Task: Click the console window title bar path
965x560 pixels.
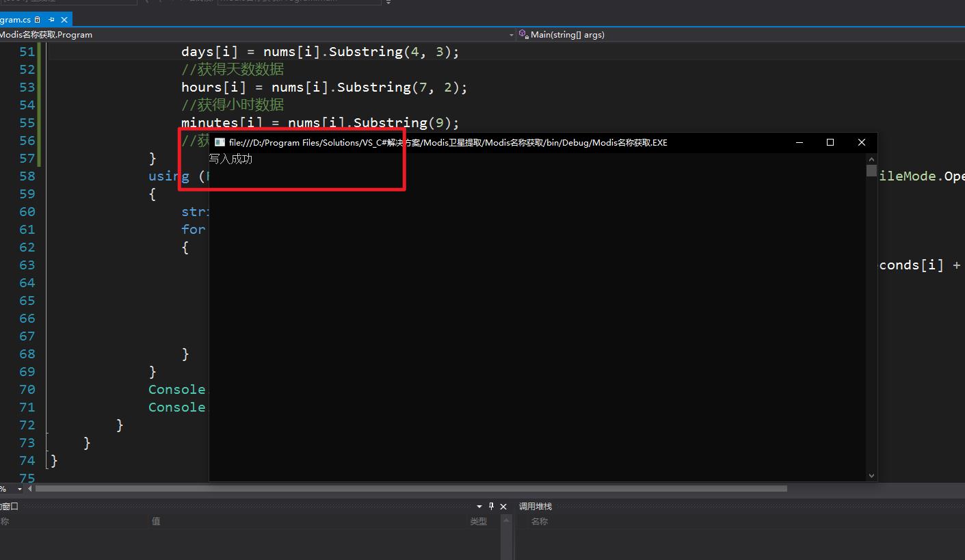Action: (x=448, y=142)
